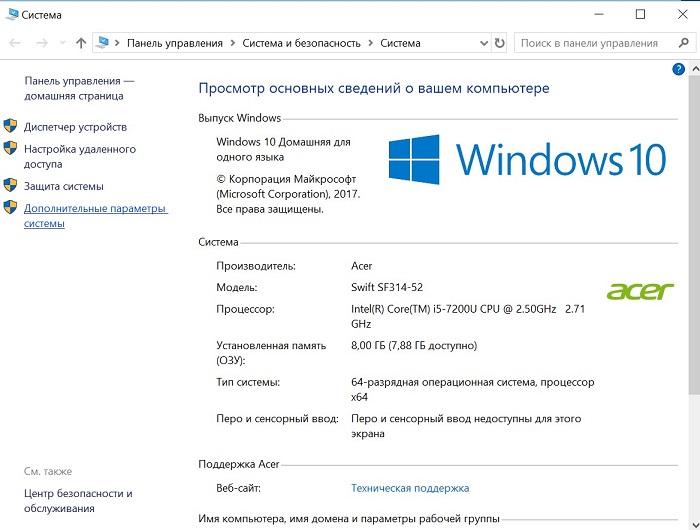Refresh the page with the reload icon
Viewport: 700px width, 530px height.
point(500,43)
